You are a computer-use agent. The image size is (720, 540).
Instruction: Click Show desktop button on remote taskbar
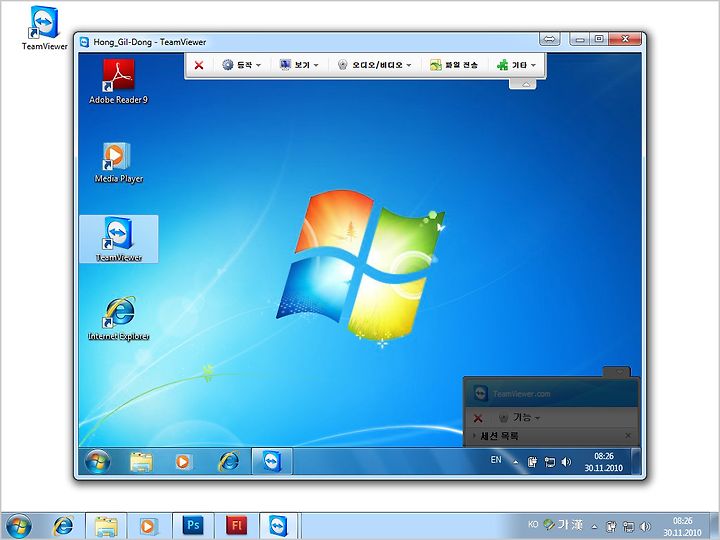[x=636, y=461]
